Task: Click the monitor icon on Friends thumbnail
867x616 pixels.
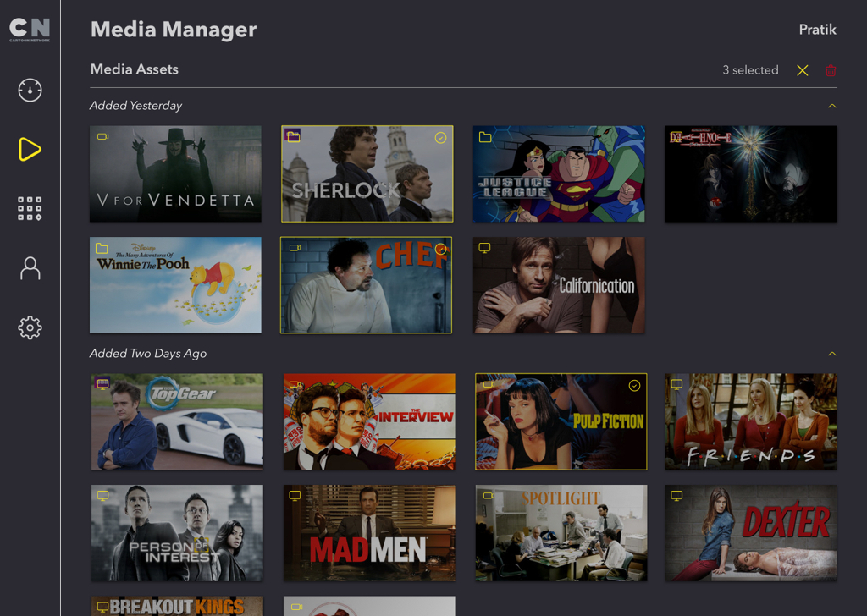Action: (676, 384)
